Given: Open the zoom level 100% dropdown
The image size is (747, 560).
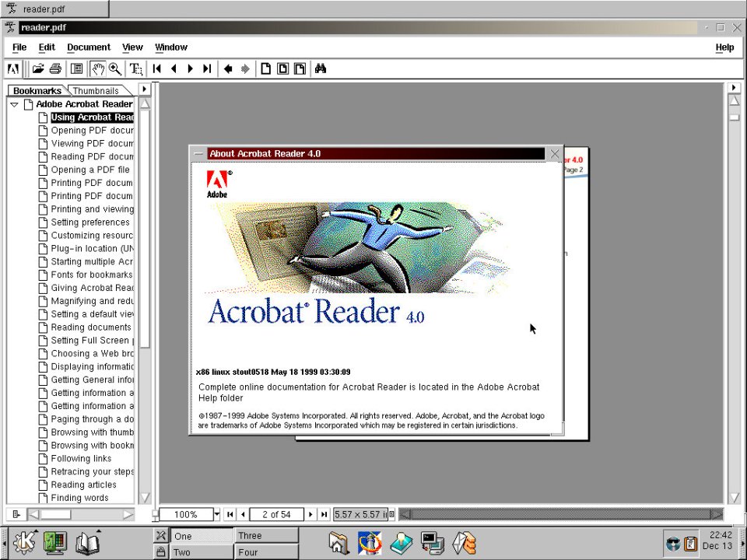Looking at the screenshot, I should point(215,514).
